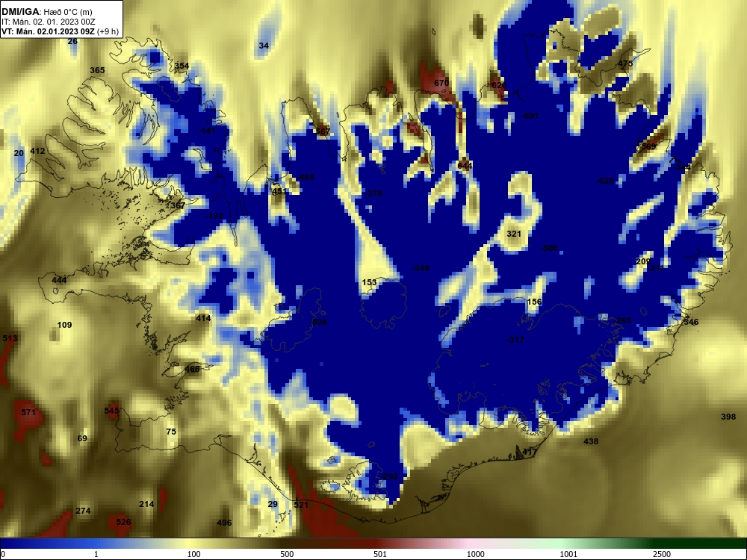Click the colour bar label 100
747x560 pixels.
click(193, 554)
